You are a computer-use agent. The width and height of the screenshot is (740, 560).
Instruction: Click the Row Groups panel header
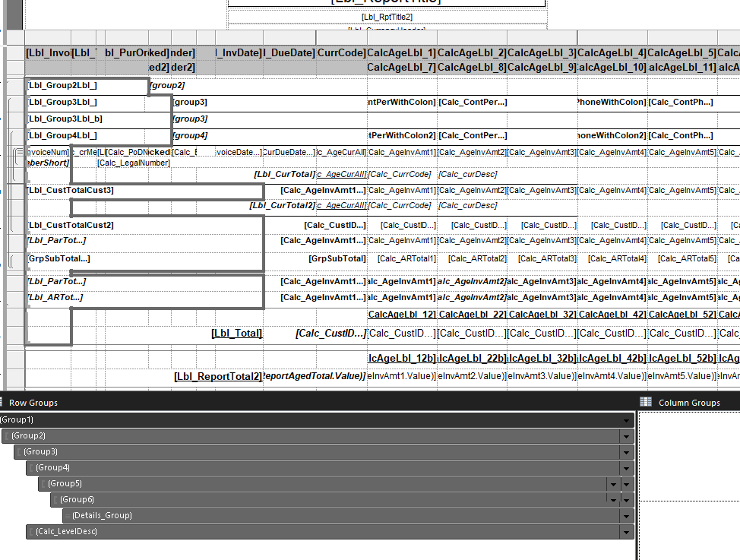pos(33,403)
